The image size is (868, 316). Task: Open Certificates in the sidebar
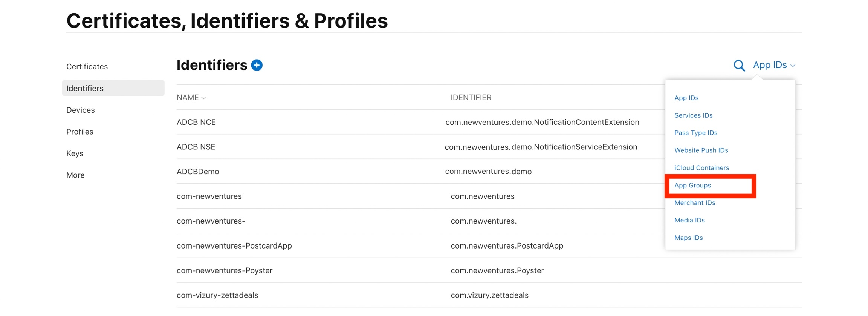[x=87, y=67]
